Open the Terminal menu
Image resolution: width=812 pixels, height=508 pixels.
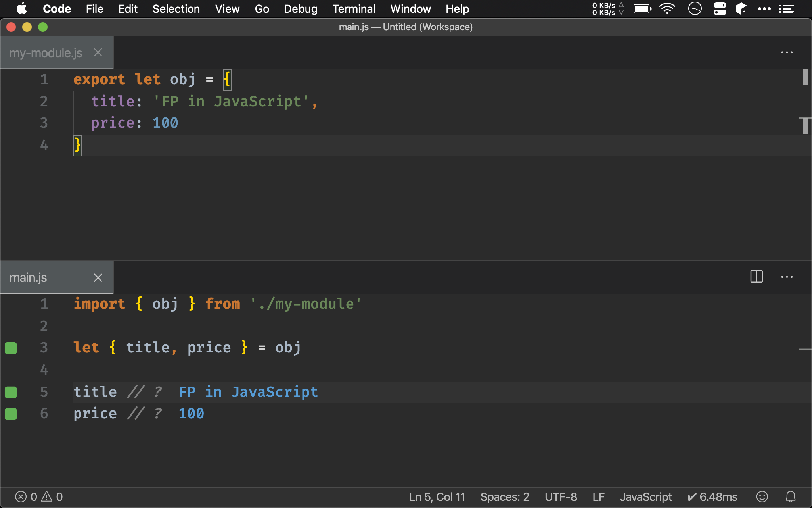354,9
